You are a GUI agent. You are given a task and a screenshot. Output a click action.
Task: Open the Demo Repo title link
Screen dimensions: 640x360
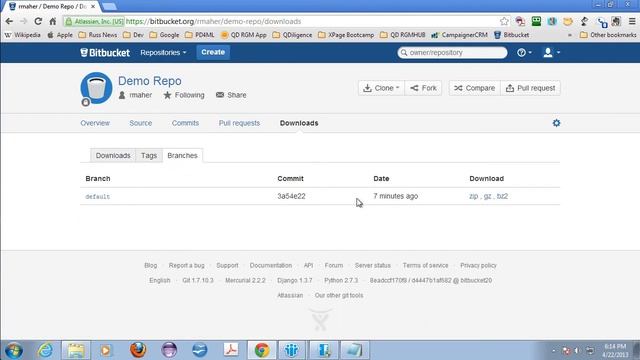click(x=150, y=81)
